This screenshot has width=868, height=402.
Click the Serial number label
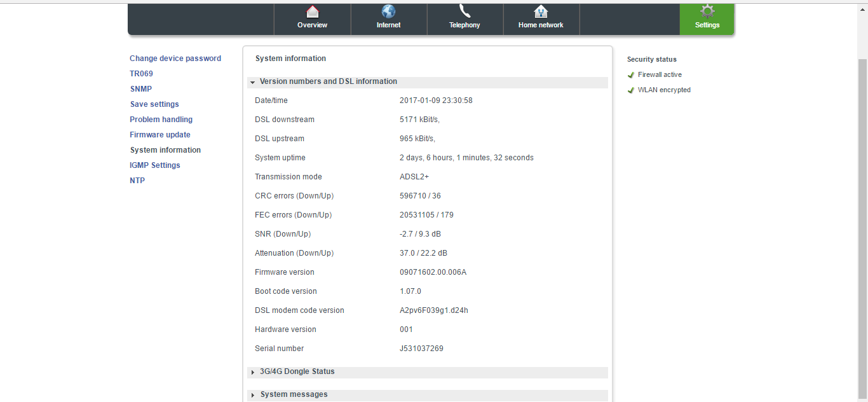pyautogui.click(x=280, y=349)
